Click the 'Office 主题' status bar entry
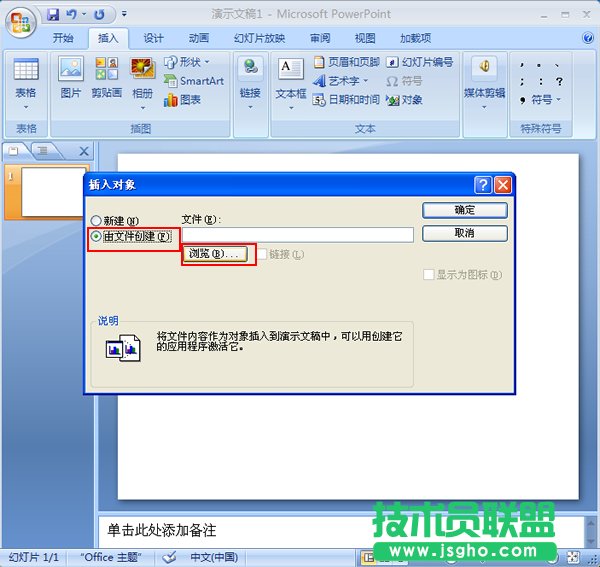The width and height of the screenshot is (600, 567). [111, 557]
